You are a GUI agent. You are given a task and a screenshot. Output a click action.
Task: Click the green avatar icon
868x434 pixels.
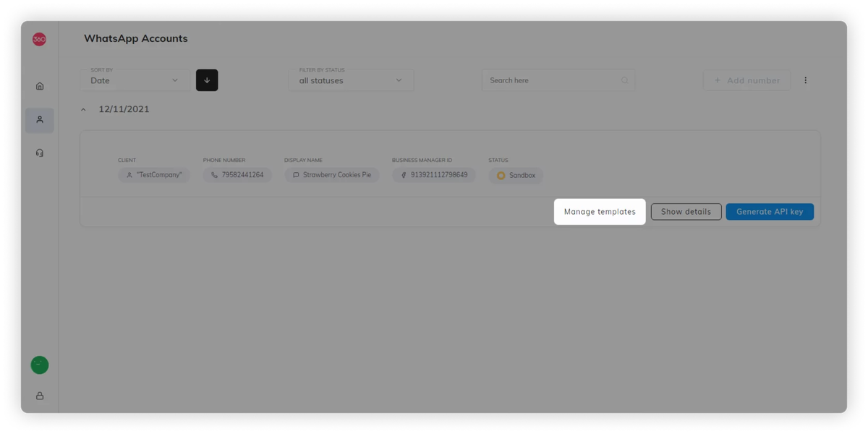pyautogui.click(x=40, y=365)
